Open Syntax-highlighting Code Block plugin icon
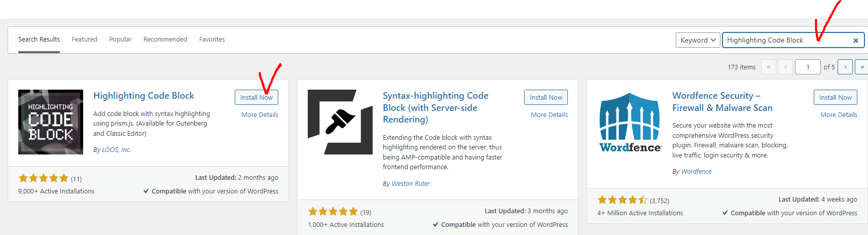This screenshot has width=868, height=235. [x=340, y=122]
